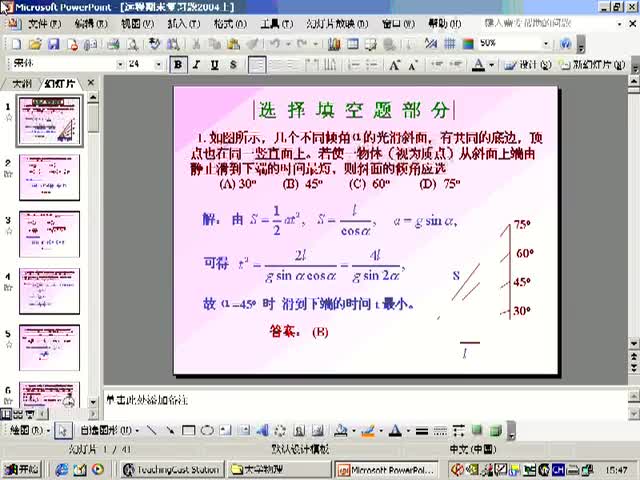Switch to the 大纲 outline tab

[21, 84]
